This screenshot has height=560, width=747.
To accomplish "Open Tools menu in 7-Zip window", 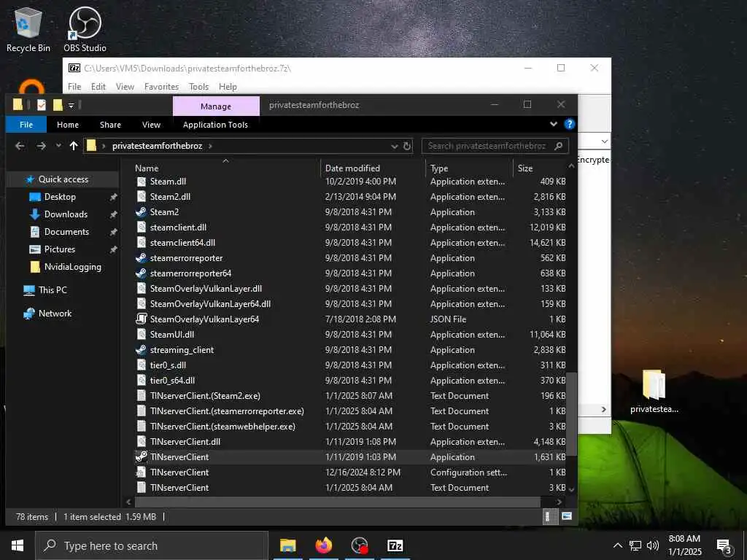I will (x=198, y=87).
